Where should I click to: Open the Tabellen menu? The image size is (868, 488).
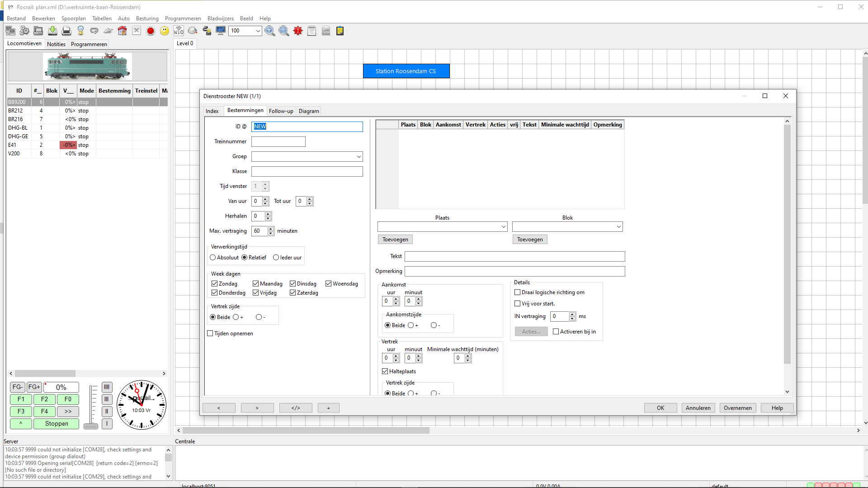102,19
